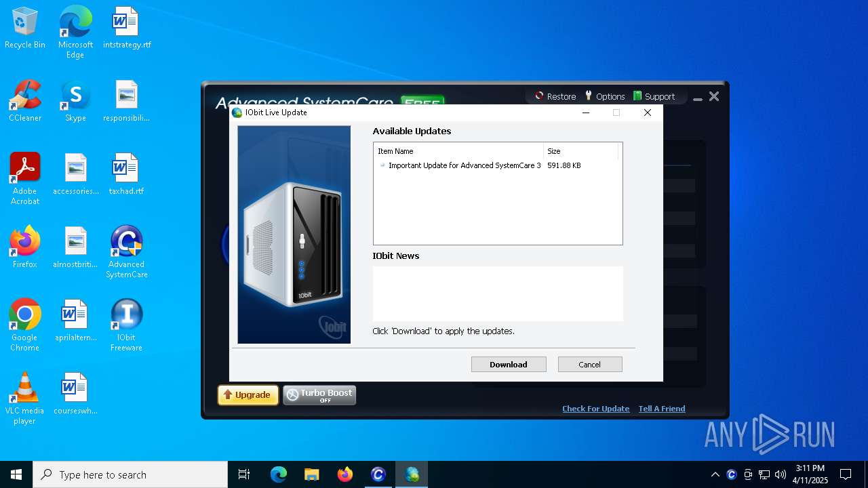Open the Advanced SystemCare desktop shortcut
Image resolution: width=868 pixels, height=488 pixels.
pos(127,252)
